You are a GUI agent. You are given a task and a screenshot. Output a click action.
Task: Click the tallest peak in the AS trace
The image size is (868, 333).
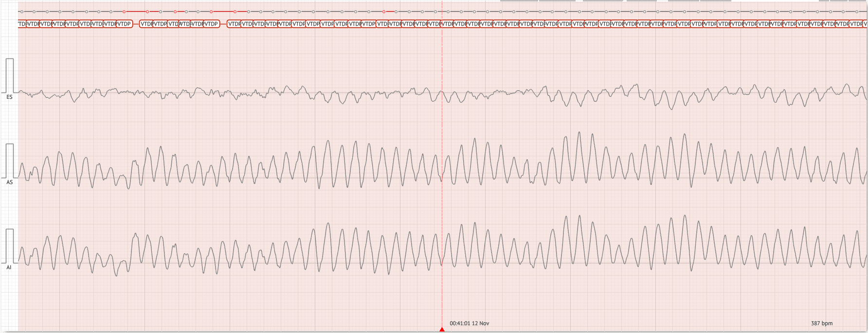(579, 132)
